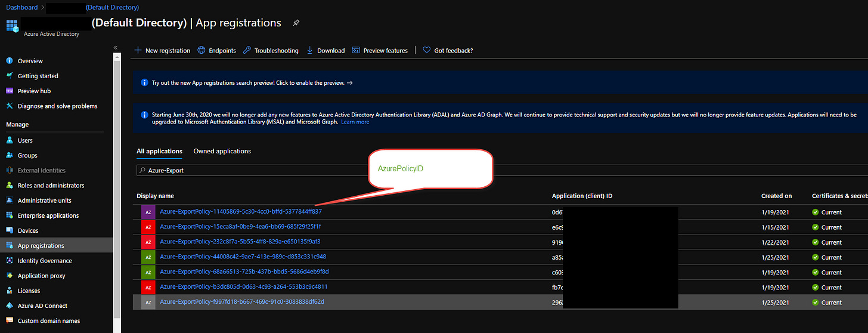Click the Preview features icon
Viewport: 868px width, 333px height.
(356, 51)
